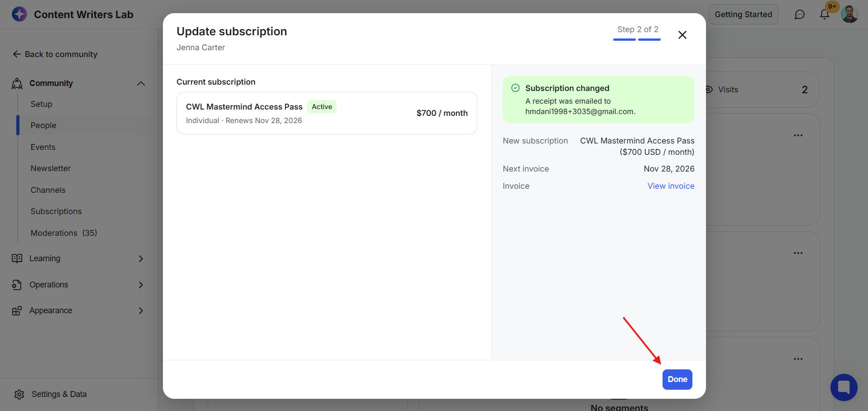Open the support chat bubble widget
This screenshot has height=411, width=868.
(x=844, y=387)
